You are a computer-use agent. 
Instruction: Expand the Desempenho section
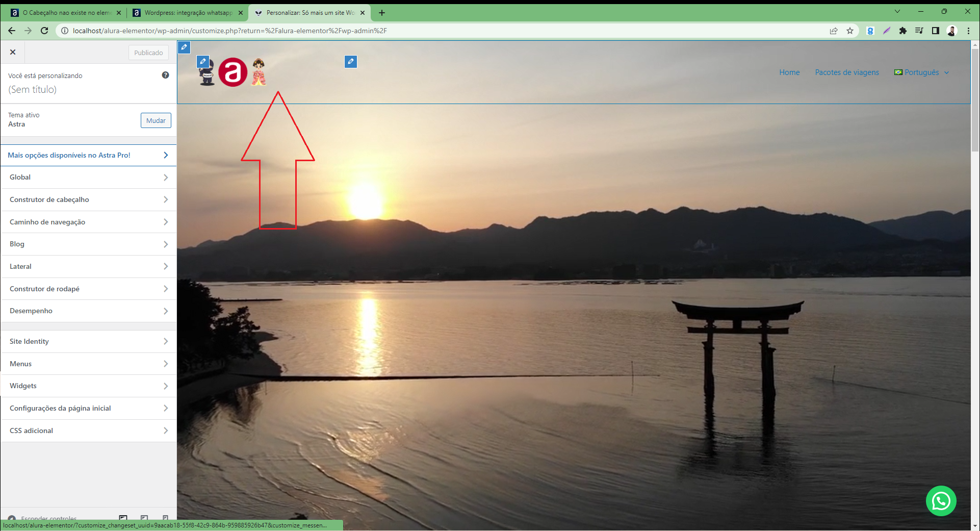[x=89, y=311]
